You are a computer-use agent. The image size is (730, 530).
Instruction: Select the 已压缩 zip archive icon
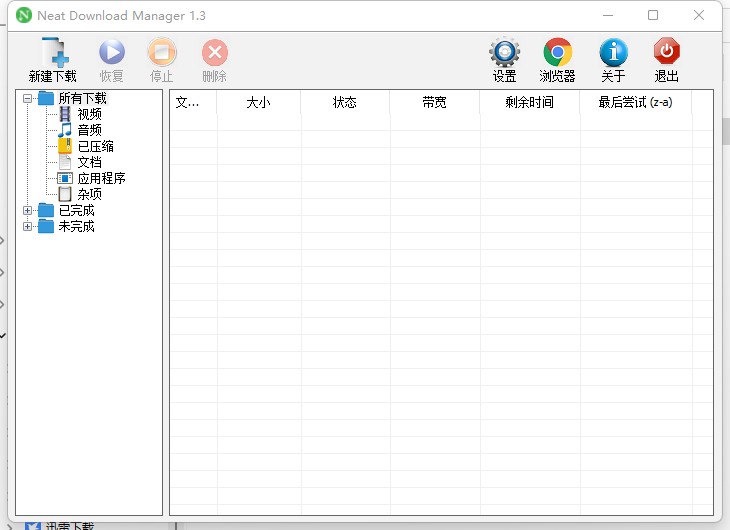pyautogui.click(x=65, y=146)
